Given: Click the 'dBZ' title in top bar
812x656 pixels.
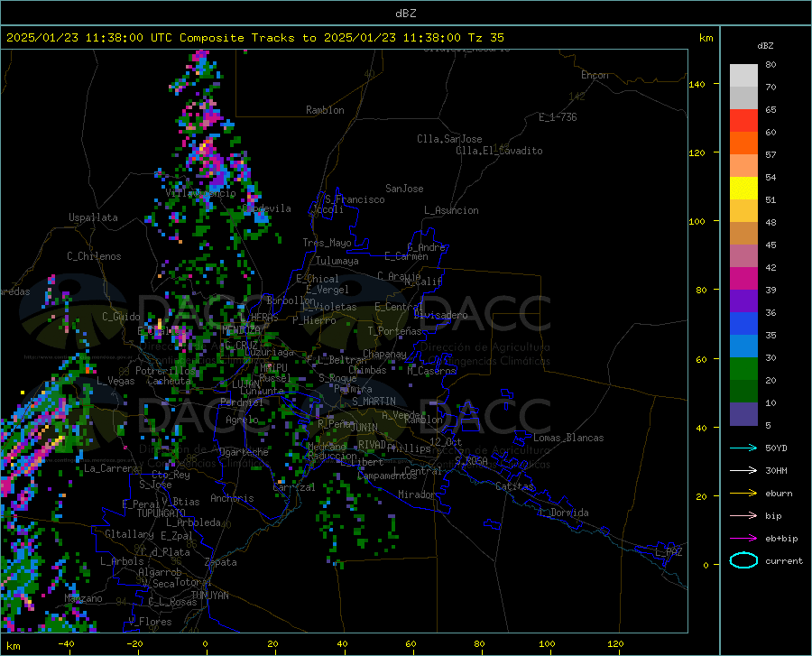Looking at the screenshot, I should 405,14.
